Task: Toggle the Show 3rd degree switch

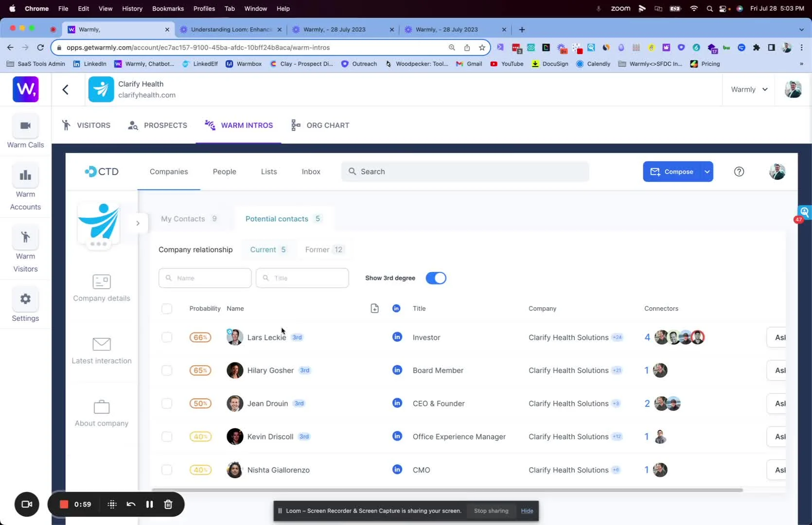Action: click(x=436, y=278)
